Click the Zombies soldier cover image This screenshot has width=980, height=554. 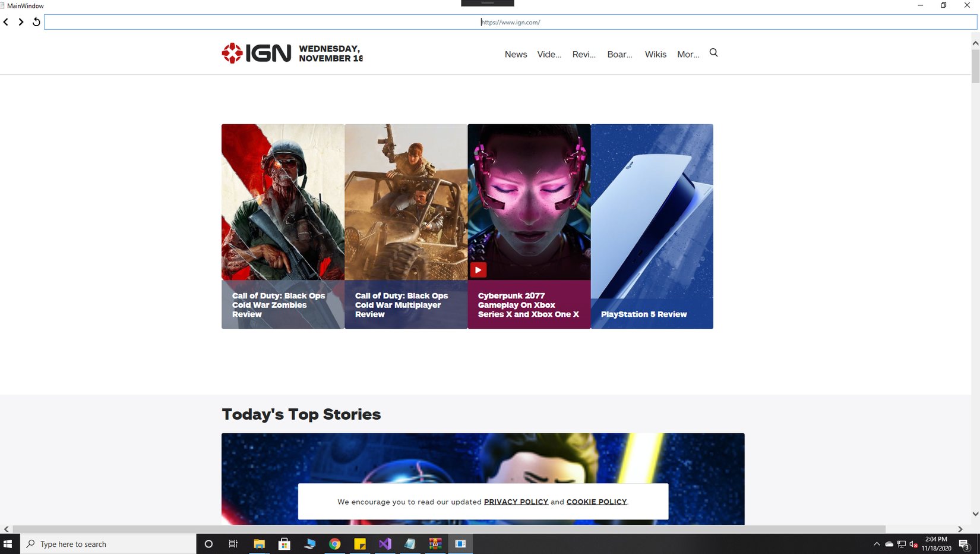(283, 202)
